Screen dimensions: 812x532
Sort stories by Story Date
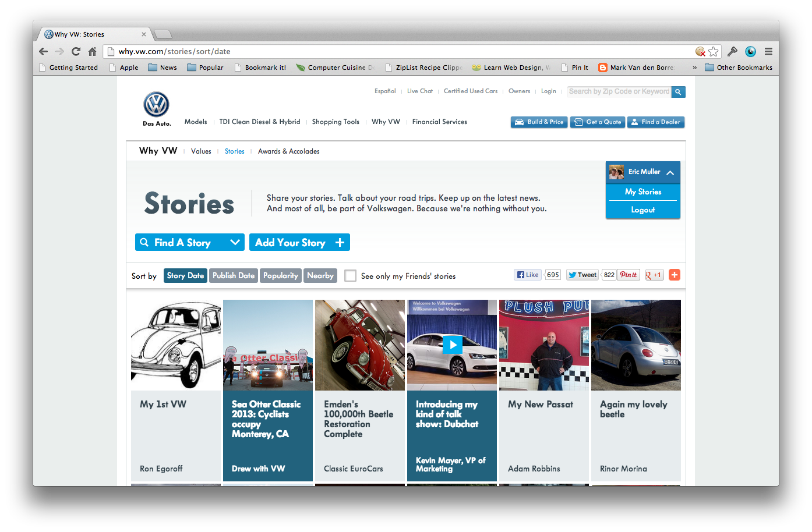pyautogui.click(x=185, y=275)
